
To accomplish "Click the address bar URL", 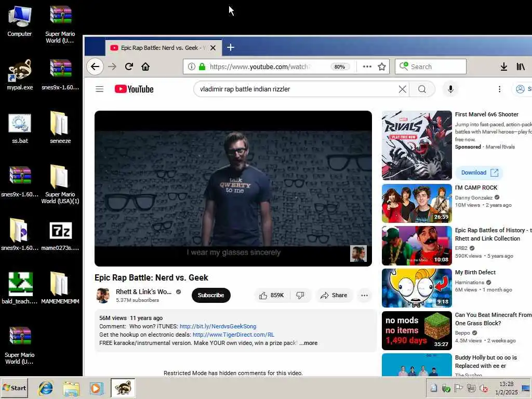I will [259, 66].
